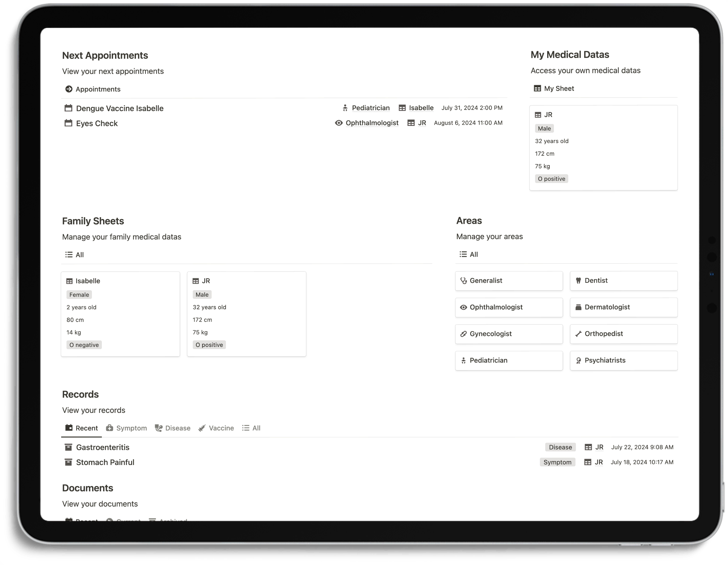Click the Generalist area icon
Screen dimensions: 728x565
[x=463, y=280]
